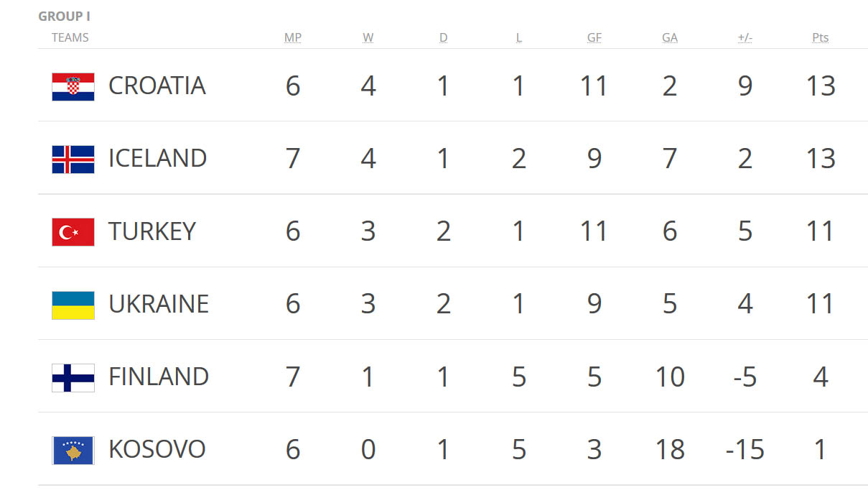Open the CROATIA team link
The image size is (868, 498).
(157, 86)
